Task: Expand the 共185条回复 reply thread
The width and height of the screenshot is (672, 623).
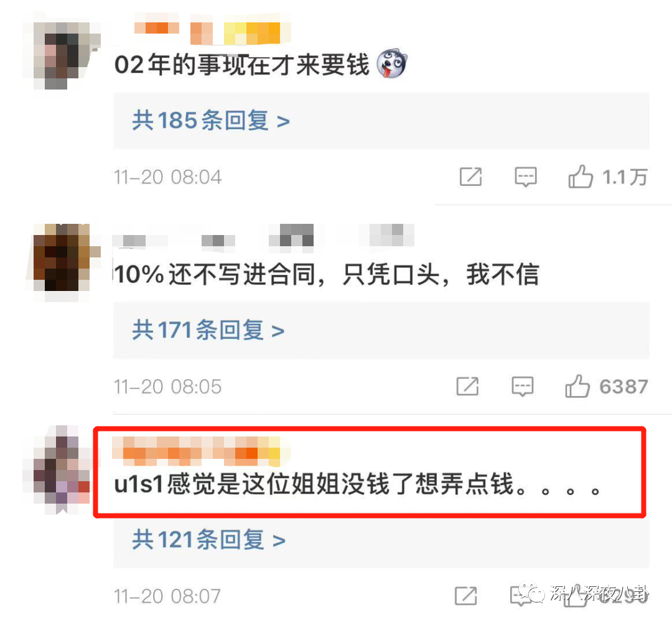Action: 210,121
